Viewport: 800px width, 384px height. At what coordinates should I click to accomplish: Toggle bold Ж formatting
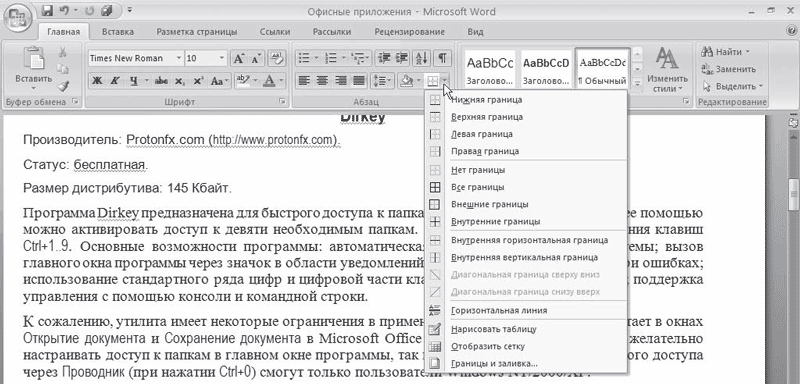coord(98,81)
